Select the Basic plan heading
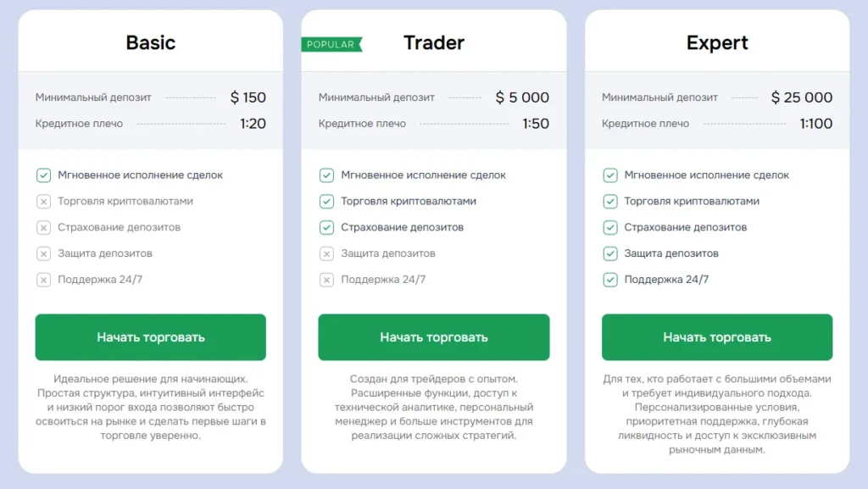The height and width of the screenshot is (489, 868). [151, 42]
